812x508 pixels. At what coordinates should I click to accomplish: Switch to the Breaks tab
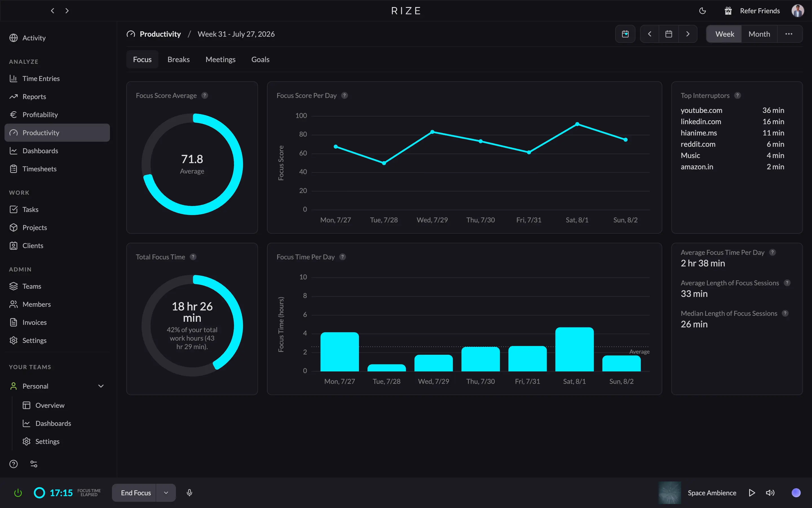coord(178,60)
